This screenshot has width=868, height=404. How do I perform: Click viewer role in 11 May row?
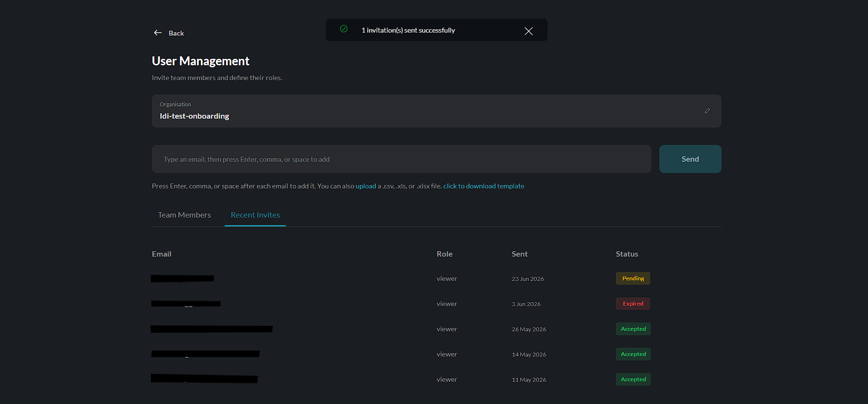click(447, 380)
